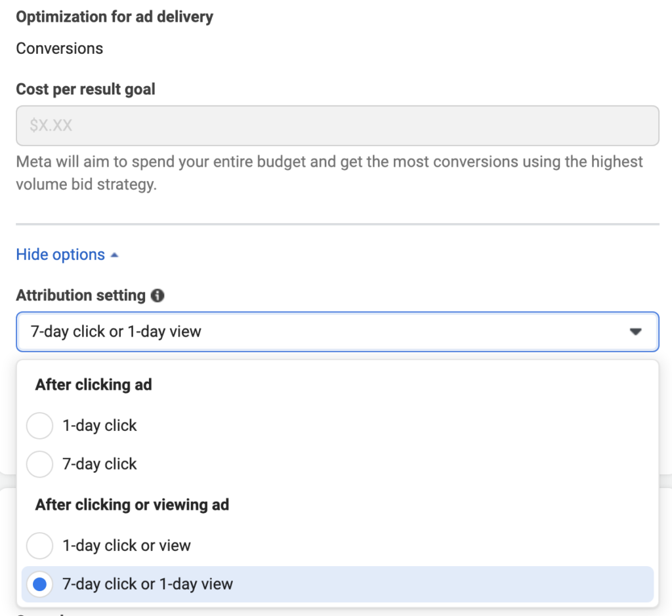Click the After clicking ad section header
The image size is (672, 616).
[x=93, y=384]
